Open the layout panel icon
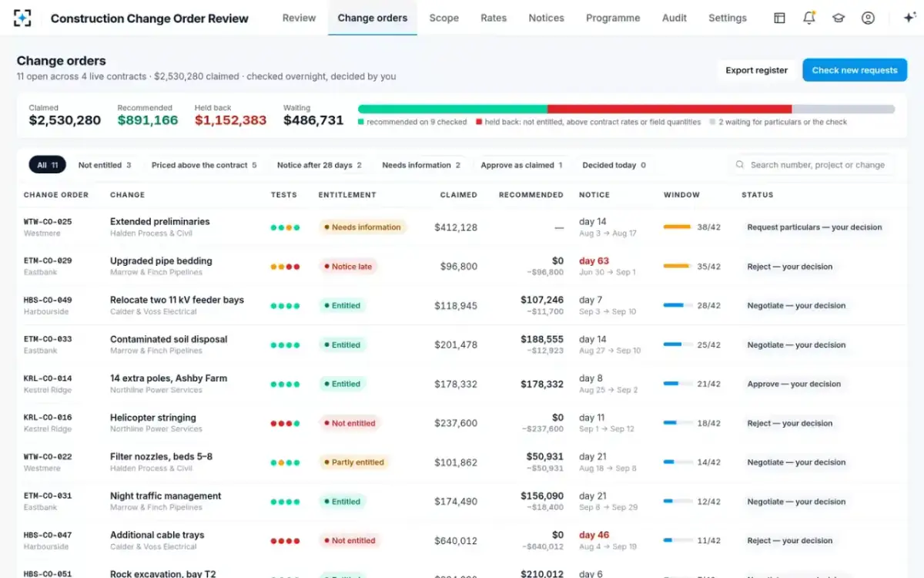 point(779,18)
